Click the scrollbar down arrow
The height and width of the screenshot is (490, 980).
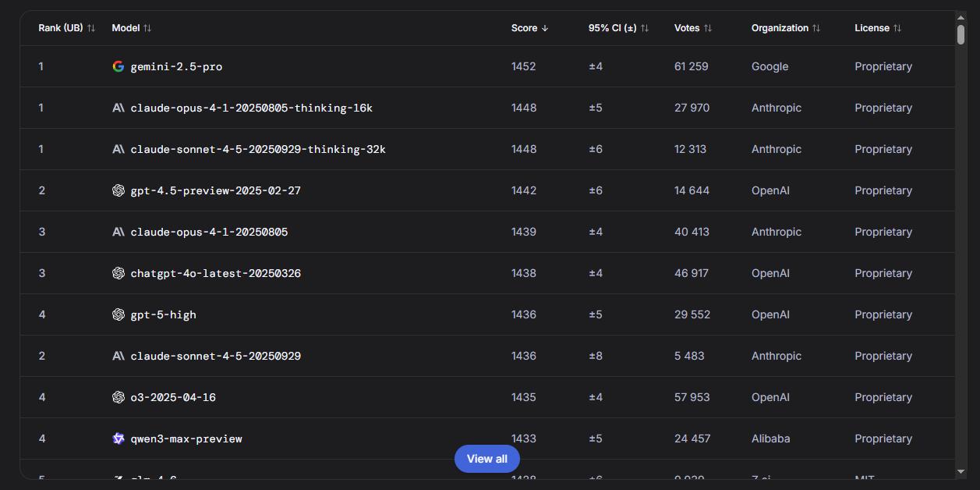pyautogui.click(x=961, y=471)
